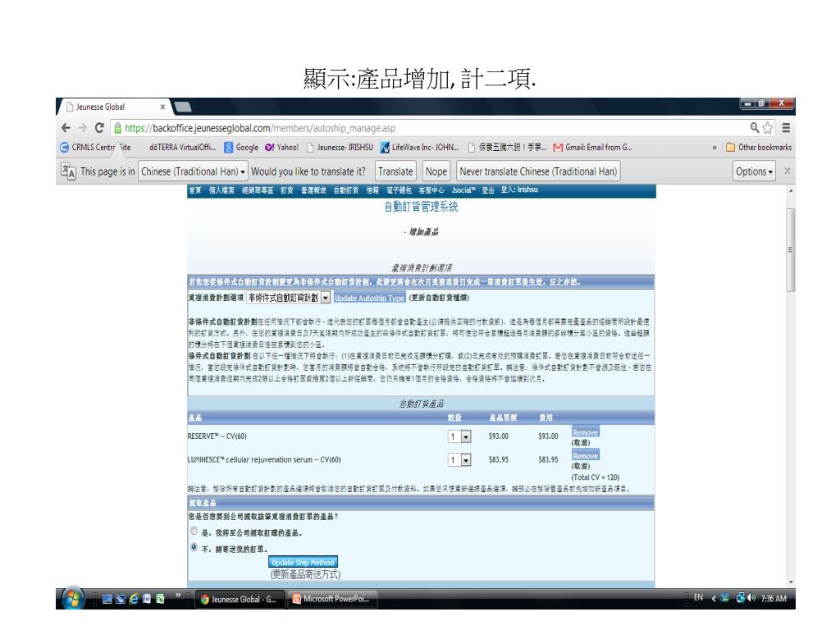Viewport: 840px width, 630px height.
Task: Open the Jsocial menu item
Action: (463, 190)
